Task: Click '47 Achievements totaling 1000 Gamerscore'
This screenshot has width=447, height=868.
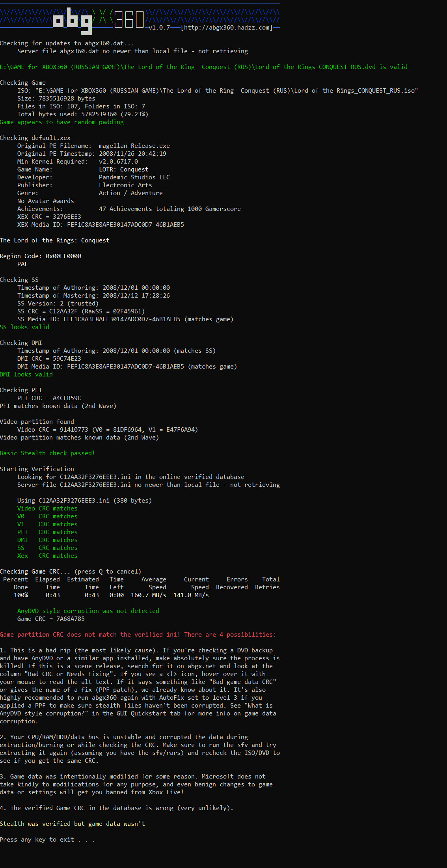Action: pyautogui.click(x=170, y=209)
